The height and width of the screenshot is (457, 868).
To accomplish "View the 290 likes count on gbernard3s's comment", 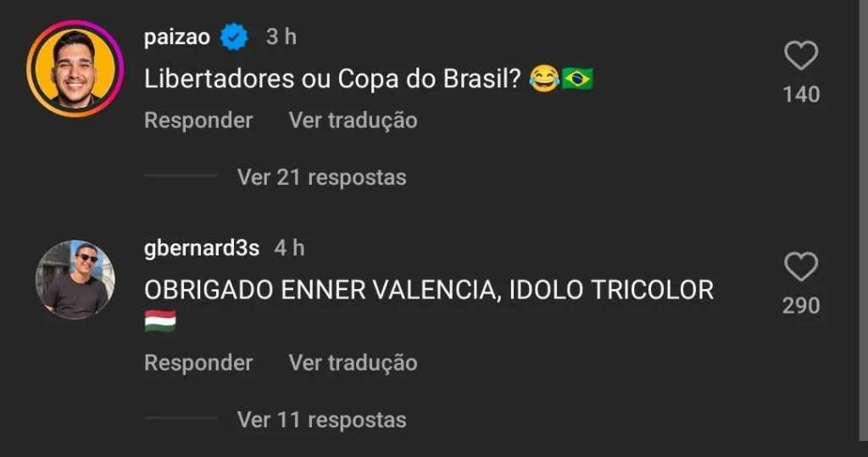I will [x=801, y=305].
